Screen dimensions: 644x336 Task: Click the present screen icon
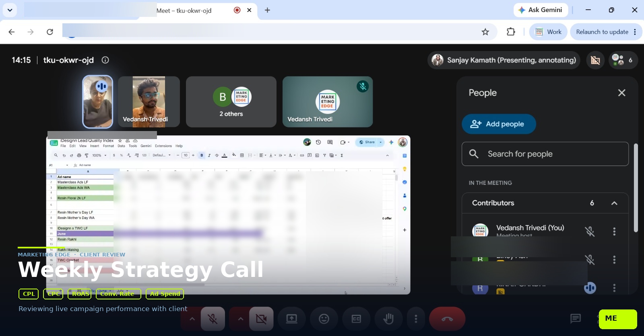coord(291,319)
